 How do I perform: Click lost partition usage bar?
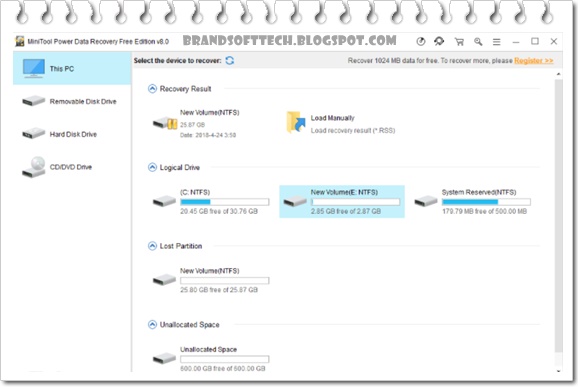(224, 280)
